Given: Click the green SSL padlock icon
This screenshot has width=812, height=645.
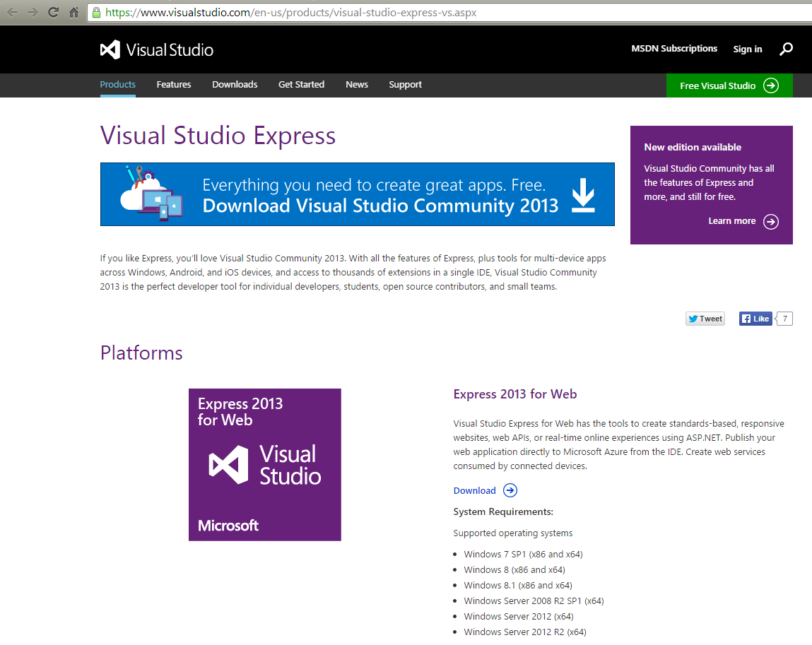Looking at the screenshot, I should (x=96, y=13).
